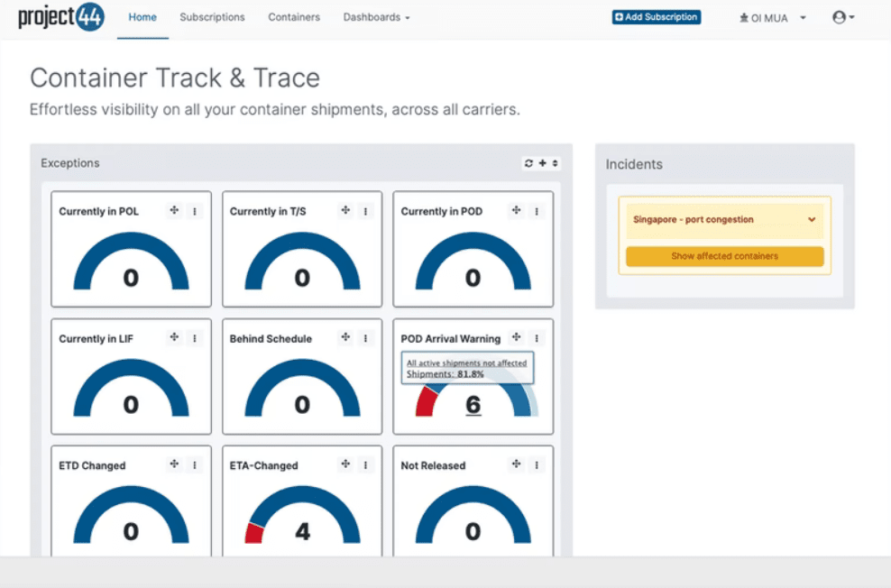
Task: Expand the Singapore port congestion incident
Action: 811,220
